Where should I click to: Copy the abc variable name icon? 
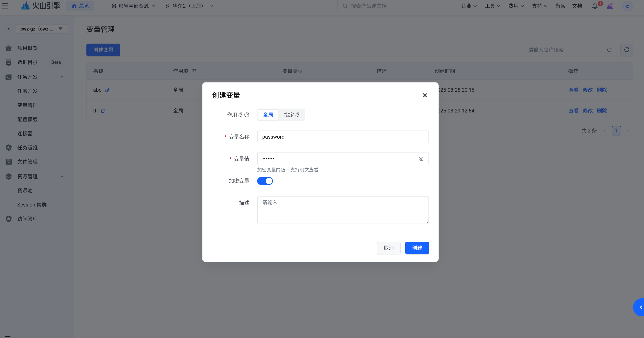107,90
